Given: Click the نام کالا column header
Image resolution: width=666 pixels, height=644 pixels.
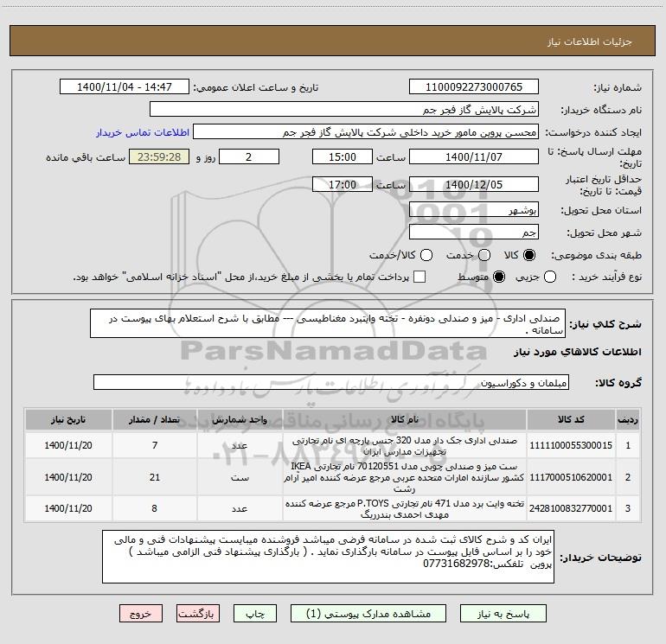Looking at the screenshot, I should [405, 419].
